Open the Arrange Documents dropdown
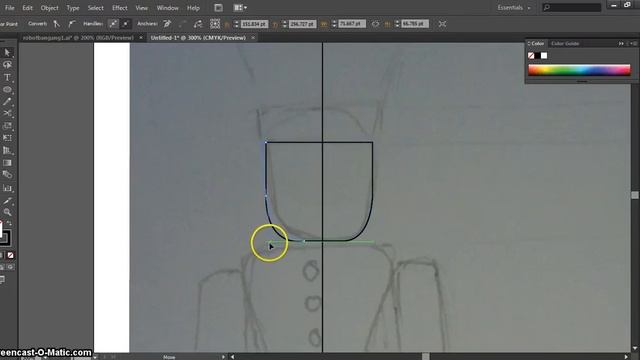 tap(240, 8)
